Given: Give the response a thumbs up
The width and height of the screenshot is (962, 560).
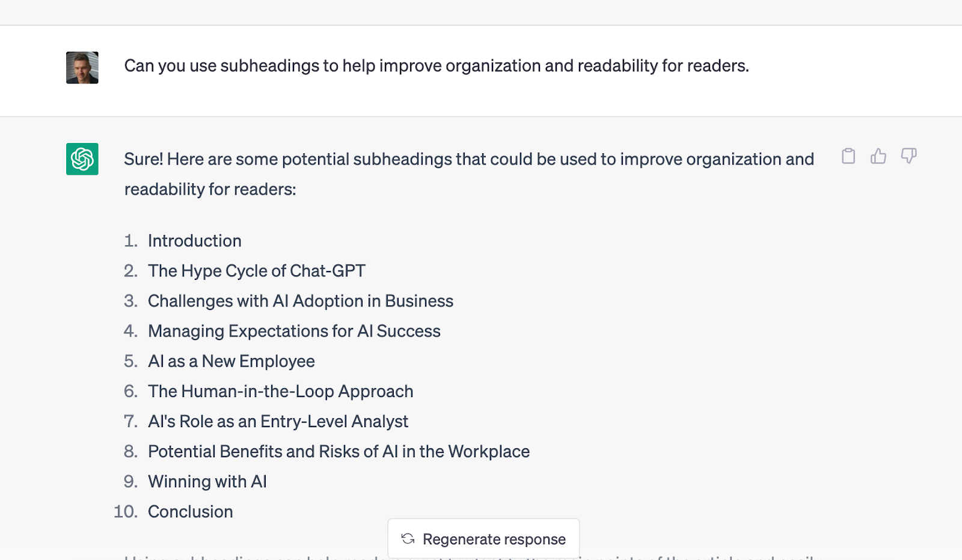Looking at the screenshot, I should (x=878, y=156).
